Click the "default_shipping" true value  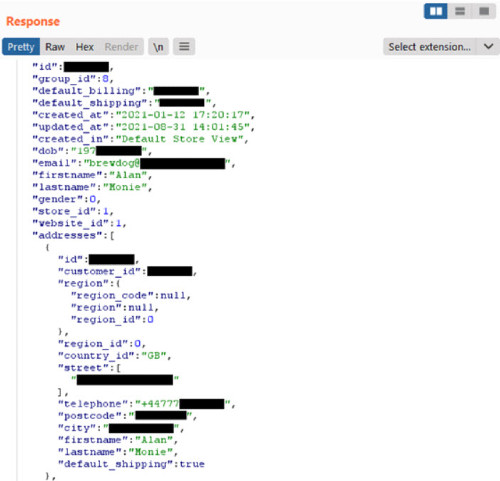[192, 464]
